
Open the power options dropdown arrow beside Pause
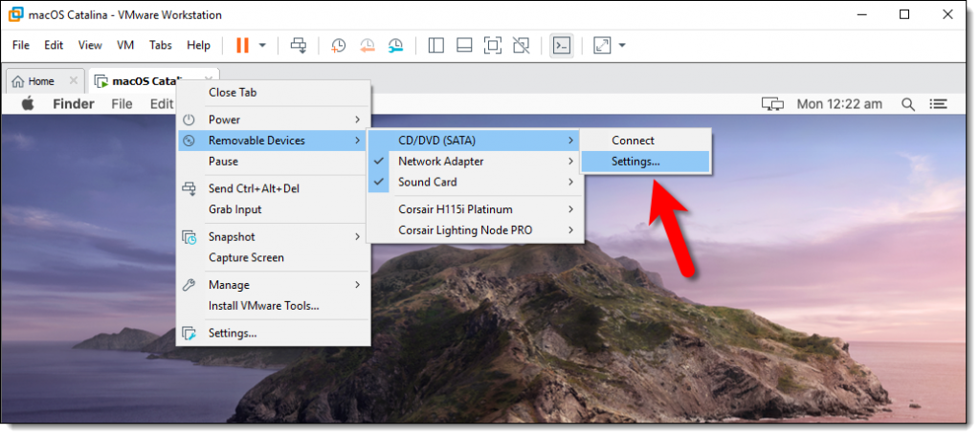point(262,45)
